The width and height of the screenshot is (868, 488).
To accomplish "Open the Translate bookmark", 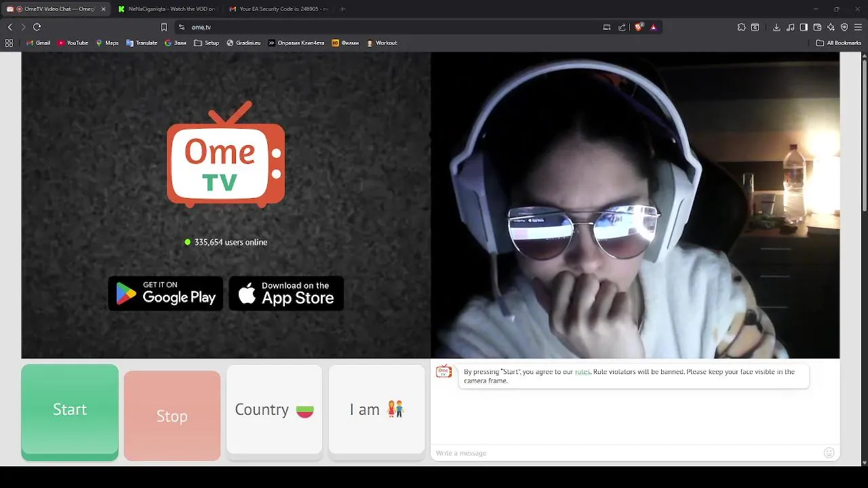I will 142,43.
